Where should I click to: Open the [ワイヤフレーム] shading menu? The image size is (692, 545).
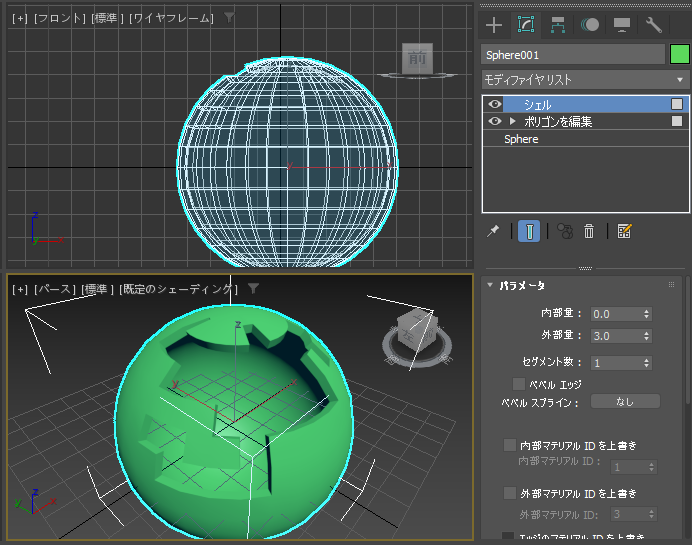[x=171, y=19]
